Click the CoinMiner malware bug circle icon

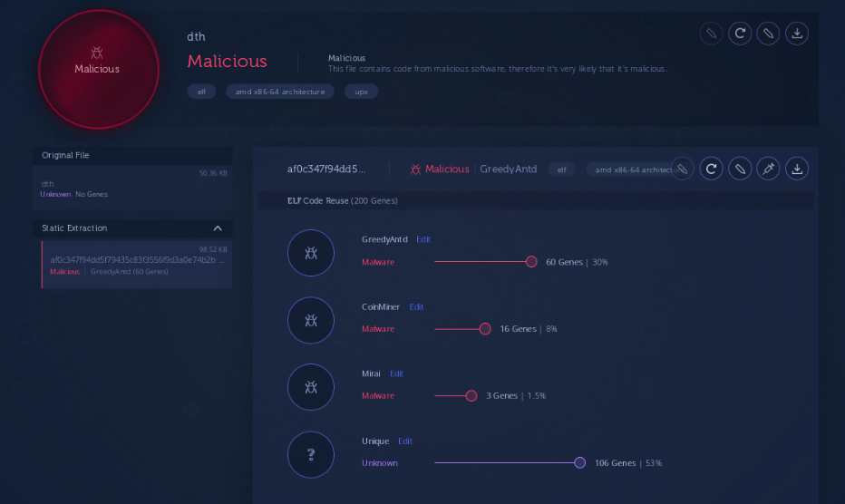click(x=310, y=320)
